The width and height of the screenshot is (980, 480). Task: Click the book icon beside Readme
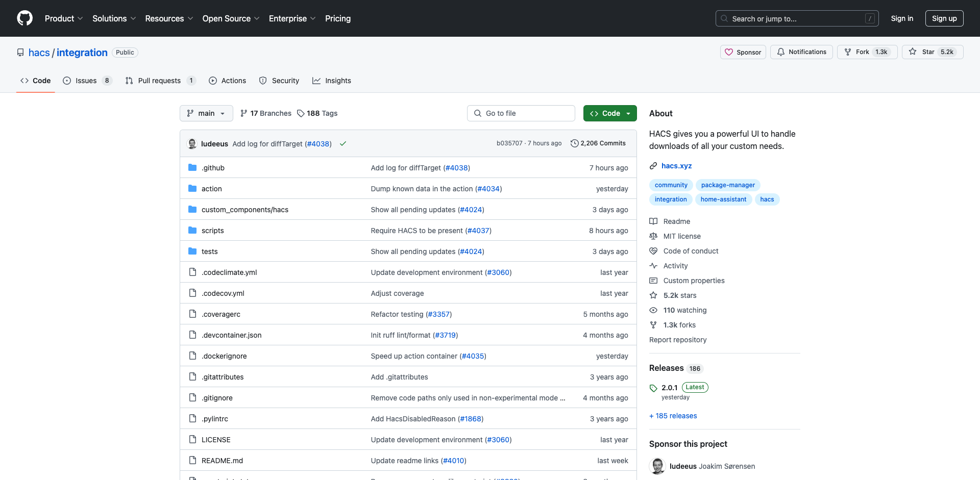coord(653,221)
